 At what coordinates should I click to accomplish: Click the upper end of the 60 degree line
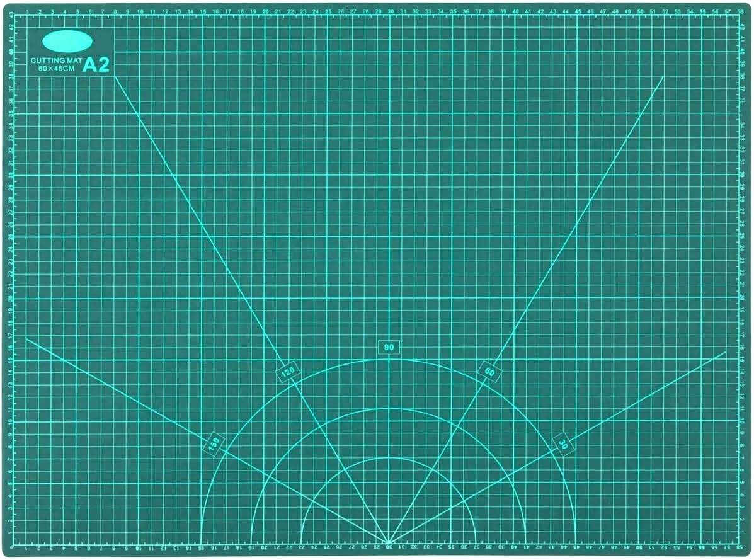click(x=664, y=77)
